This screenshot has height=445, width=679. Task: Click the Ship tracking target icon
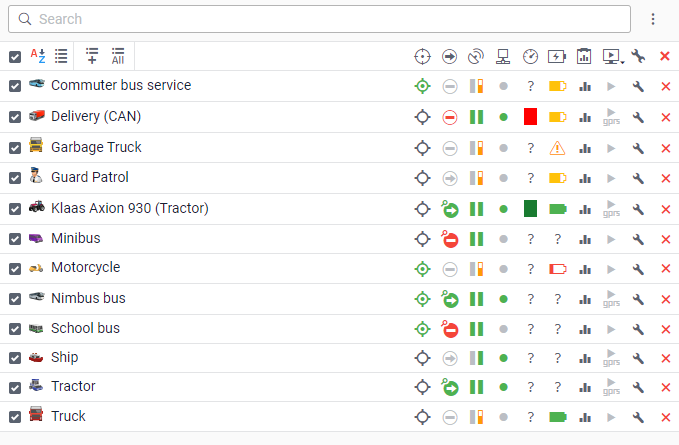[x=423, y=358]
